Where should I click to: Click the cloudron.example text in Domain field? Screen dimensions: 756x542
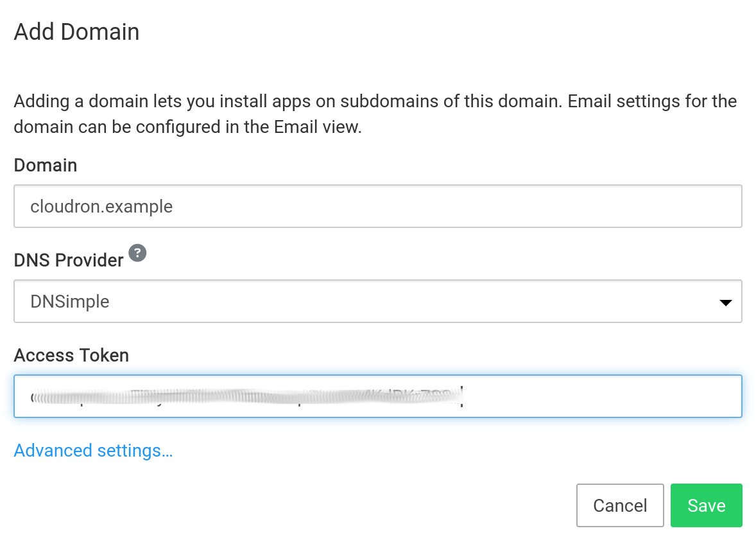(x=101, y=207)
